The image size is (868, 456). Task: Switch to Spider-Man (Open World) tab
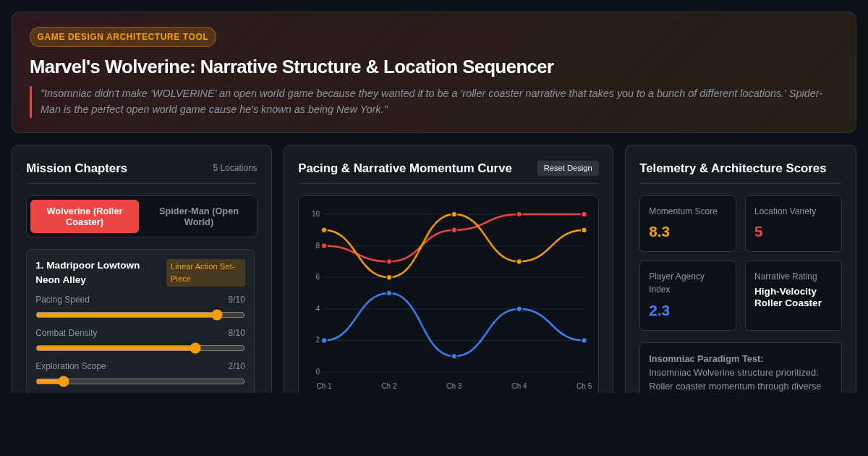click(199, 216)
